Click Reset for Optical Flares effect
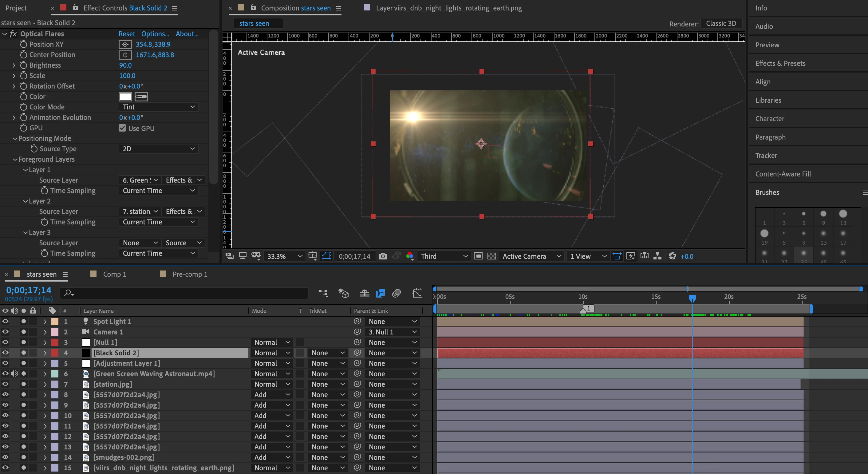The image size is (868, 474). tap(127, 34)
